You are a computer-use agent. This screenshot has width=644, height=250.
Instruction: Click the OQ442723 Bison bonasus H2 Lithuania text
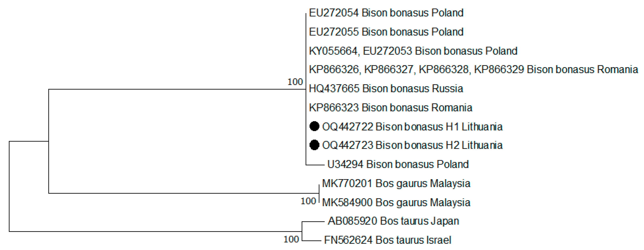point(412,145)
